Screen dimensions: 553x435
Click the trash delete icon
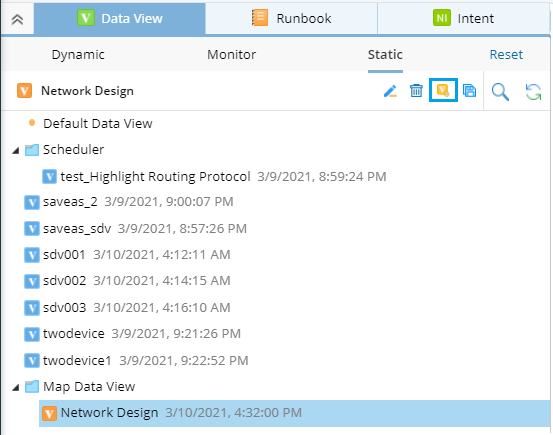416,91
